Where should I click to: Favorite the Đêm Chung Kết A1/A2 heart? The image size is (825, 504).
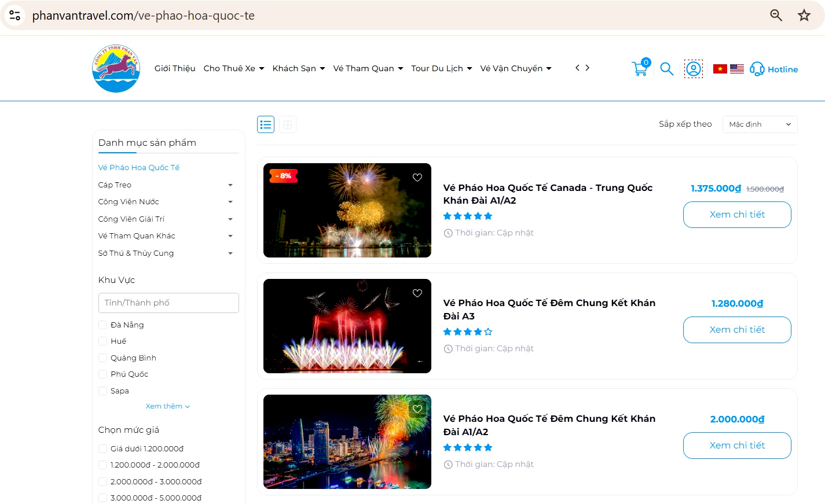(x=417, y=409)
